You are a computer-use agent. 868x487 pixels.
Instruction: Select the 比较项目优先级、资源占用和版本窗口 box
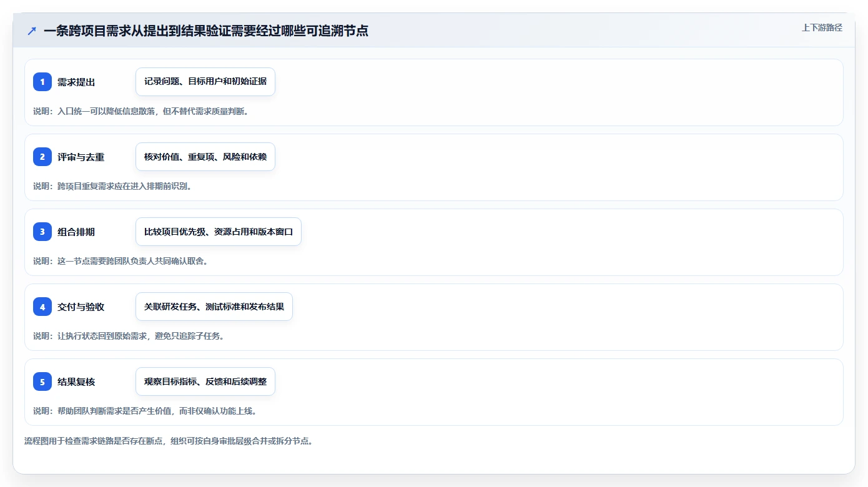pos(219,232)
